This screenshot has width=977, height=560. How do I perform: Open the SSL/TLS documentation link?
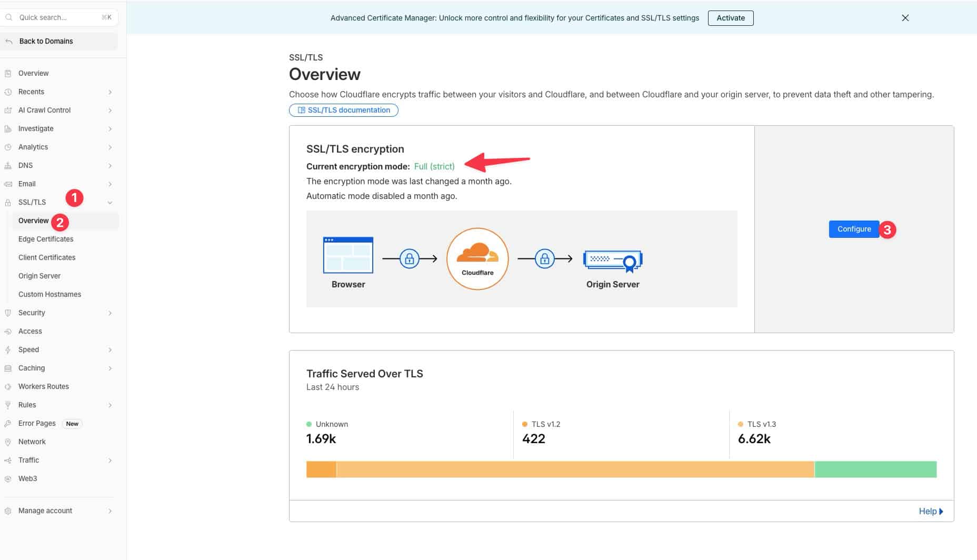pos(343,110)
